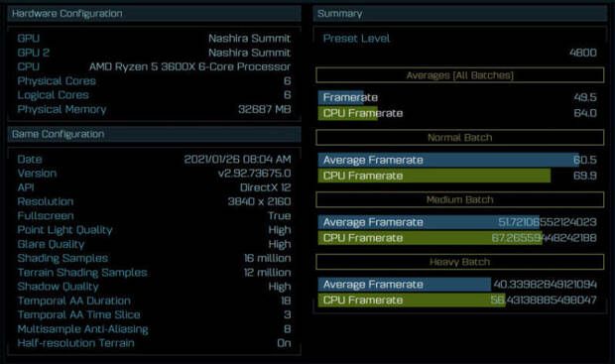Click the preset level value 4800
The image size is (615, 364).
tap(583, 53)
